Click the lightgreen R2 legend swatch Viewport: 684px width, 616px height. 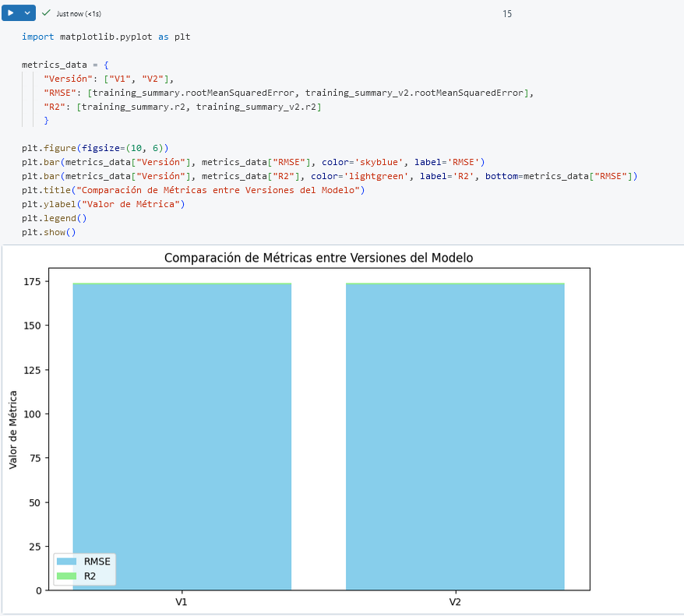pyautogui.click(x=67, y=576)
